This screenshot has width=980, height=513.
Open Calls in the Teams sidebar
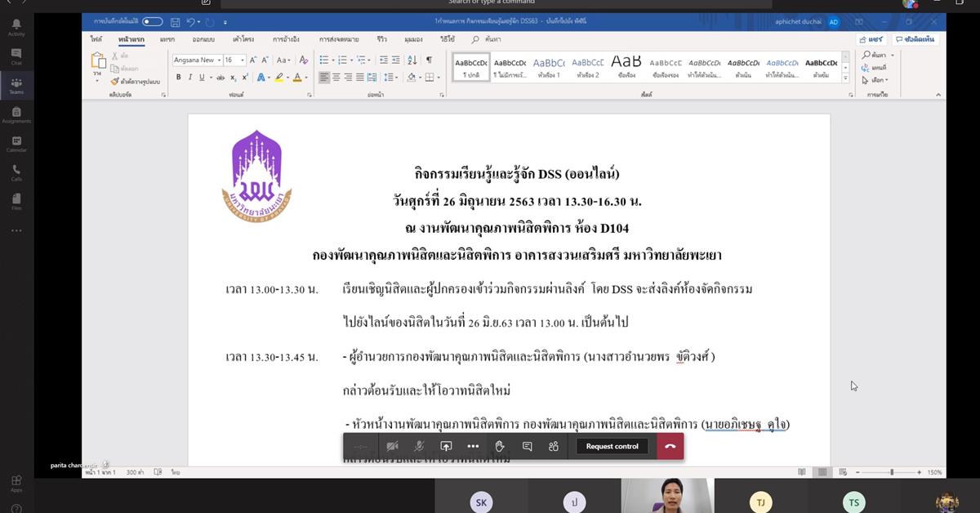[16, 172]
